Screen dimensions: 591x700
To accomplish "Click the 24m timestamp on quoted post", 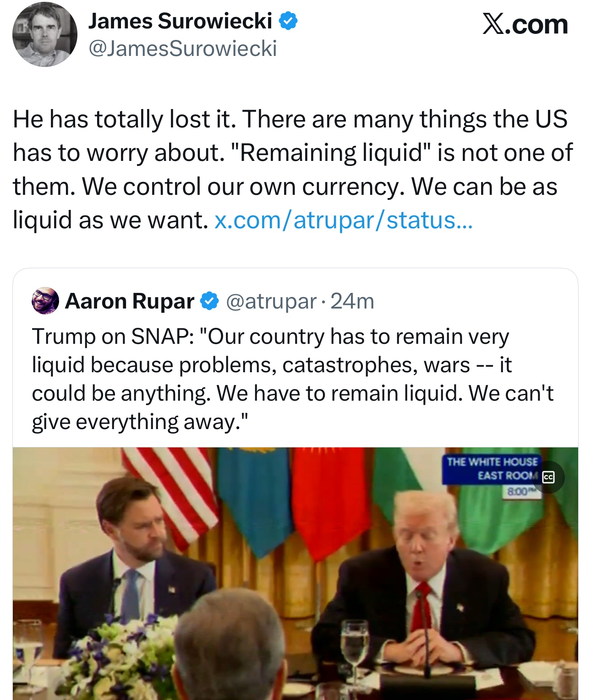I will [352, 301].
